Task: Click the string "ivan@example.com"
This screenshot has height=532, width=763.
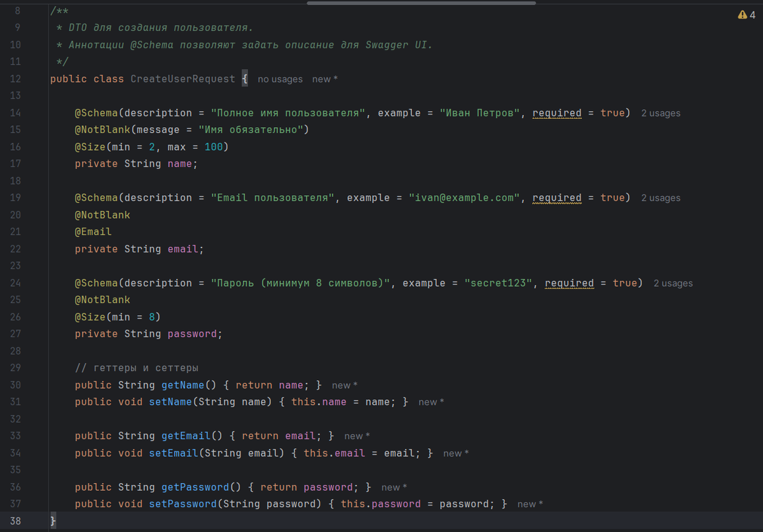Action: pyautogui.click(x=464, y=198)
